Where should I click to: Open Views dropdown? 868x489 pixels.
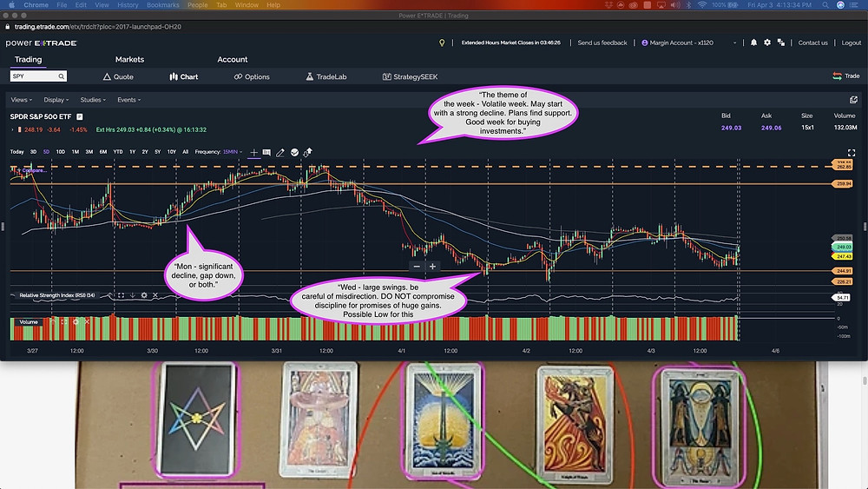coord(21,100)
